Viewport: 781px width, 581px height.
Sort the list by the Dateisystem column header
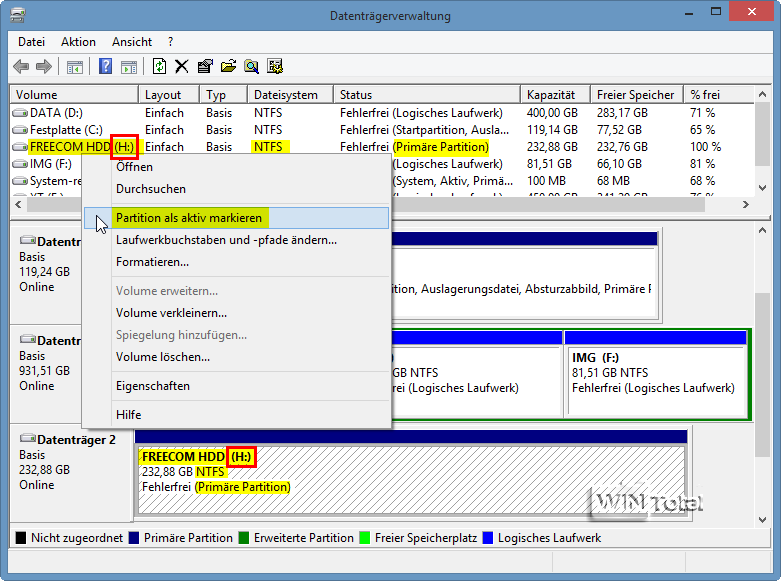pos(286,95)
